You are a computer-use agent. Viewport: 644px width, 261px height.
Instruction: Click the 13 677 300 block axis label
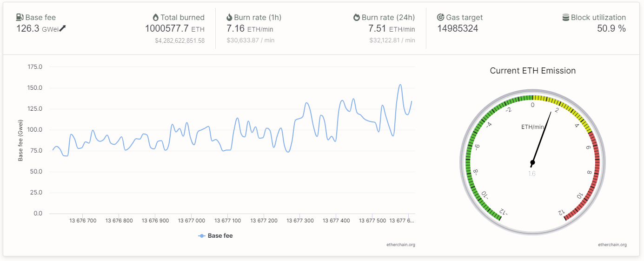pyautogui.click(x=300, y=221)
